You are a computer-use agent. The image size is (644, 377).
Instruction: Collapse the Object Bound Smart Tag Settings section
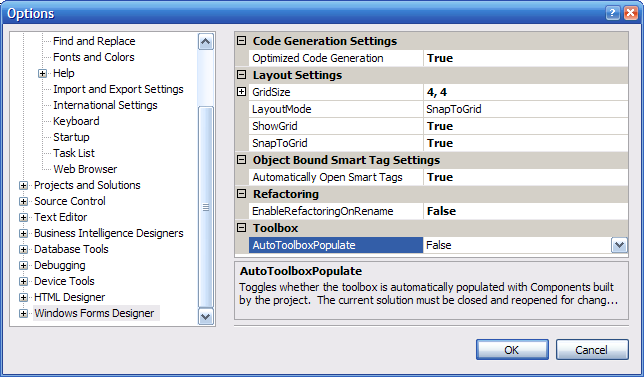click(242, 160)
